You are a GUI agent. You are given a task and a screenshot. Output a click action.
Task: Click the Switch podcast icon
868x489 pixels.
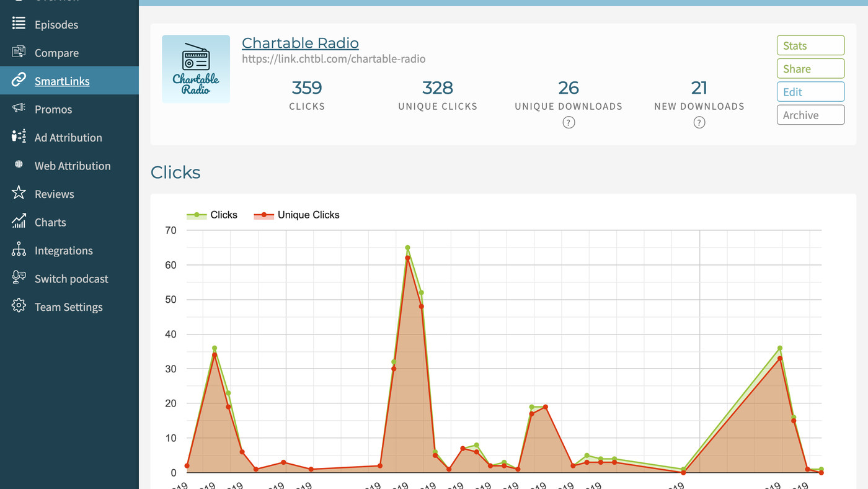(19, 278)
